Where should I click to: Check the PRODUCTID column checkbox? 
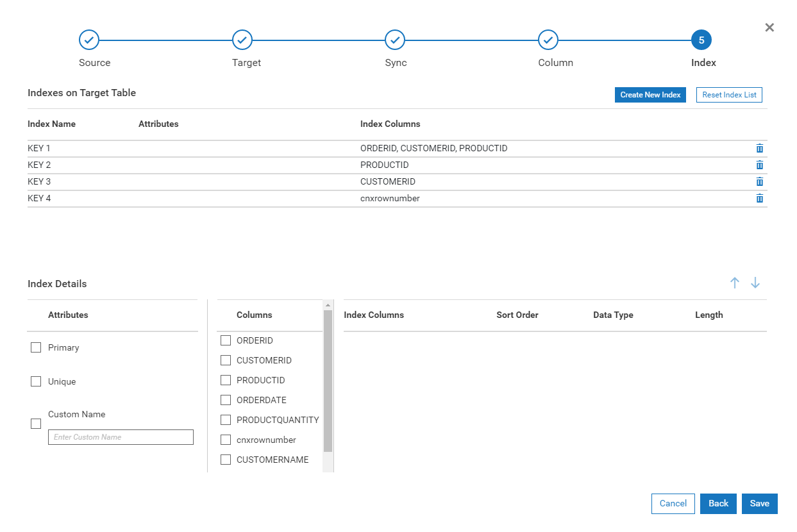226,380
